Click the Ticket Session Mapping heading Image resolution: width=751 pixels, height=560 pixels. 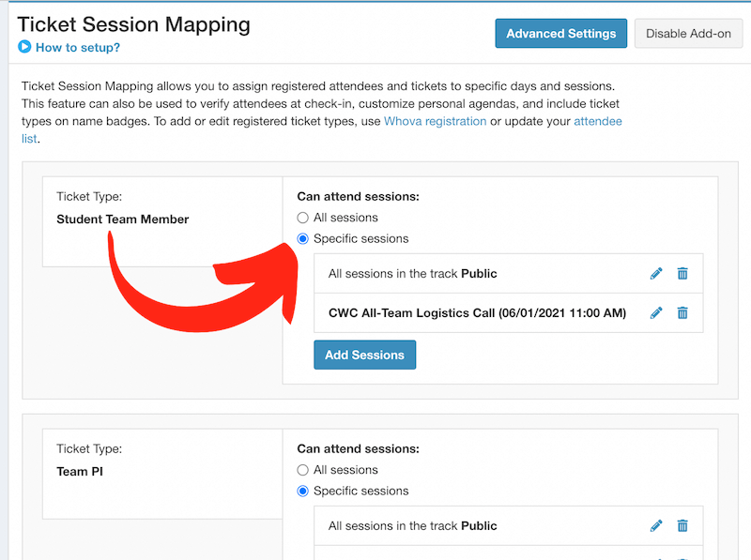pos(134,24)
